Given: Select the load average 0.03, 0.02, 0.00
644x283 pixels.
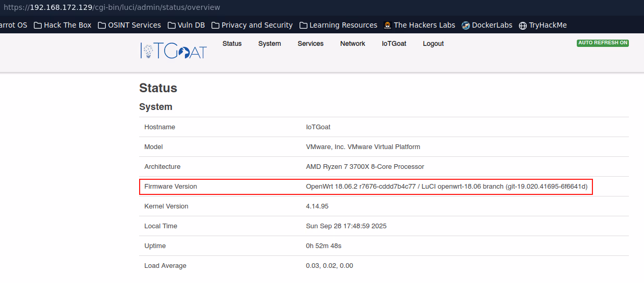Looking at the screenshot, I should click(329, 266).
